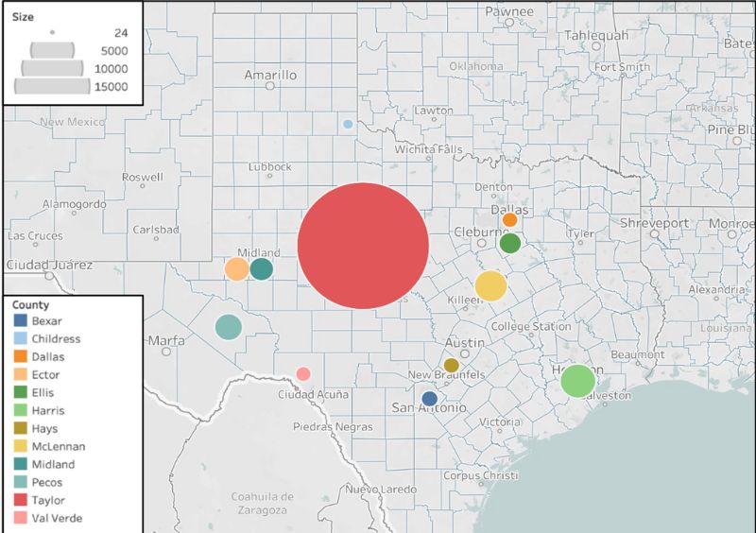
Task: Click the Size legend title
Action: (23, 17)
